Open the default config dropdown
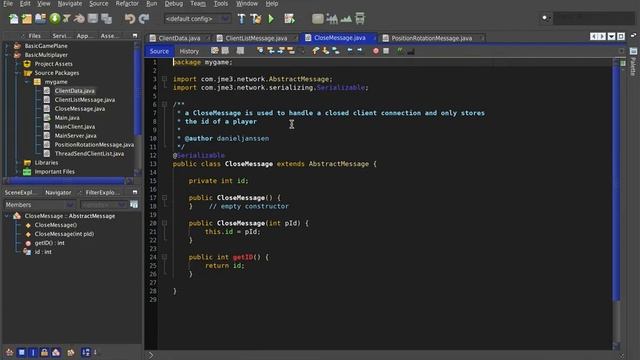640x360 pixels. (197, 19)
